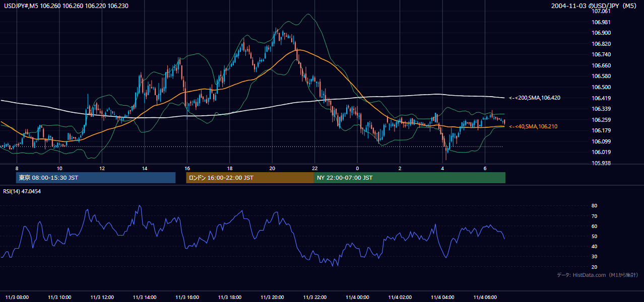Click the RSI 40 level label
The height and width of the screenshot is (302, 644).
594,246
